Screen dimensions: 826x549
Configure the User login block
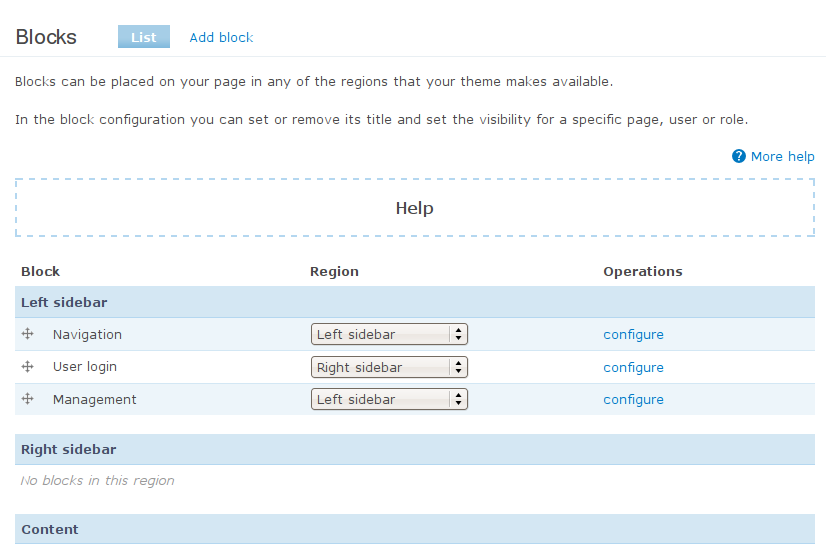tap(633, 367)
